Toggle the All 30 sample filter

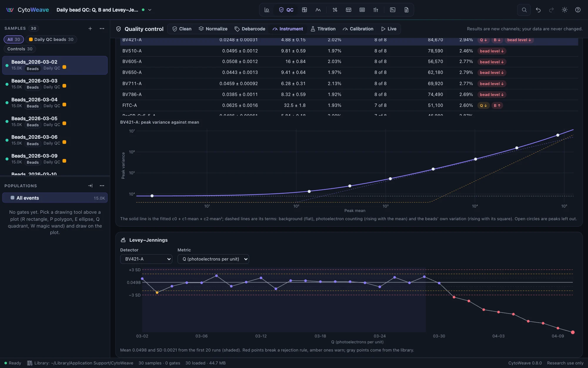14,39
